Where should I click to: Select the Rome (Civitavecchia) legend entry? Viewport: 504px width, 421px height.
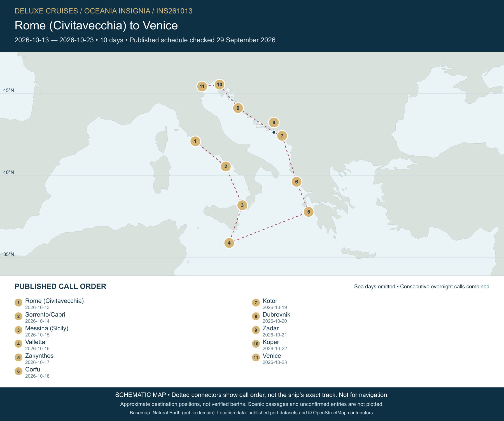(x=49, y=304)
